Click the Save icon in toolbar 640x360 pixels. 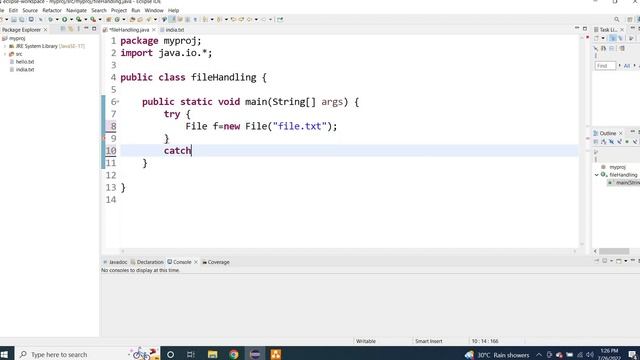coord(14,19)
